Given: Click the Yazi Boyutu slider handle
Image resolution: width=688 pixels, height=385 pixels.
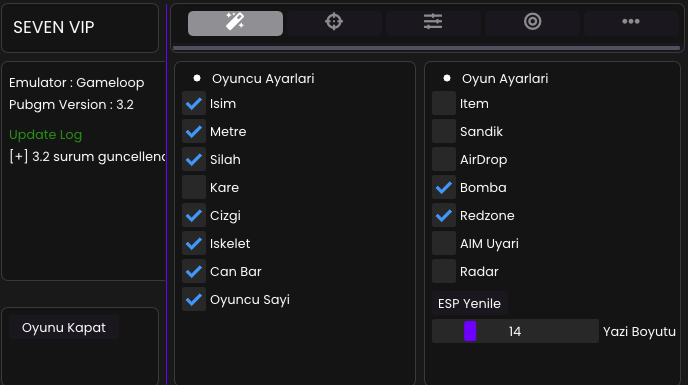Looking at the screenshot, I should (x=470, y=331).
